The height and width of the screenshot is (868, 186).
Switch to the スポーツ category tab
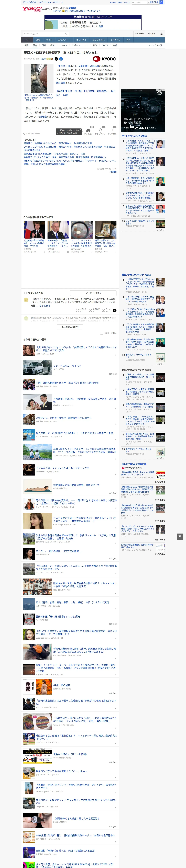click(76, 45)
